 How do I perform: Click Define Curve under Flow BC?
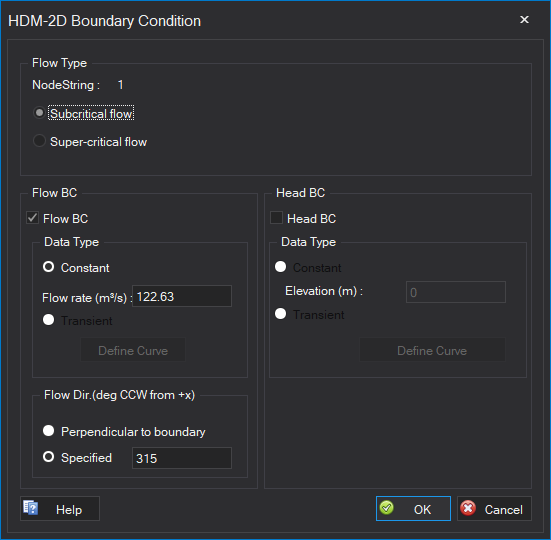click(x=133, y=350)
